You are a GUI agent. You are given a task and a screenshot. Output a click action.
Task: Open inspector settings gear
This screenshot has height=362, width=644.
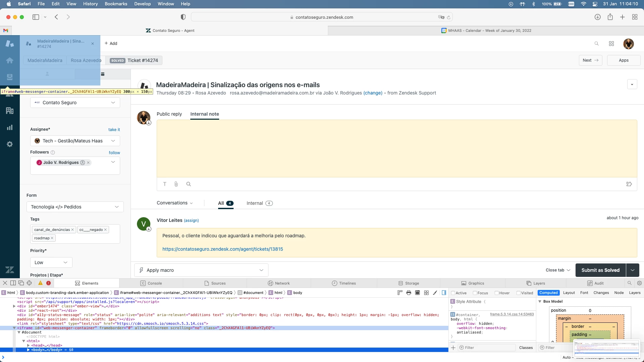[x=639, y=283]
